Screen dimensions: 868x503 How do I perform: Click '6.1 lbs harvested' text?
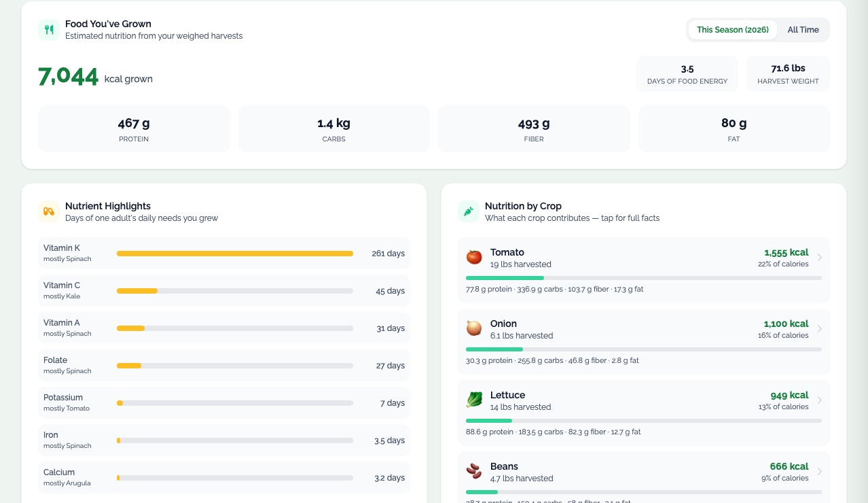[522, 336]
